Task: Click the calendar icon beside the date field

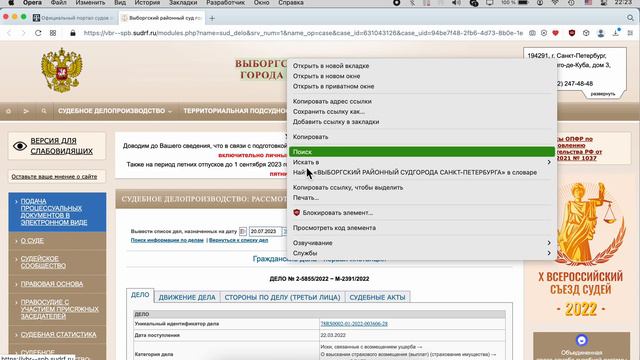Action: [x=243, y=231]
